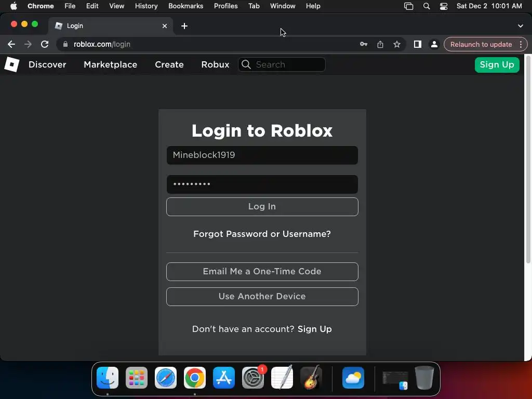Click the Chrome dock icon
Image resolution: width=532 pixels, height=399 pixels.
click(x=195, y=378)
